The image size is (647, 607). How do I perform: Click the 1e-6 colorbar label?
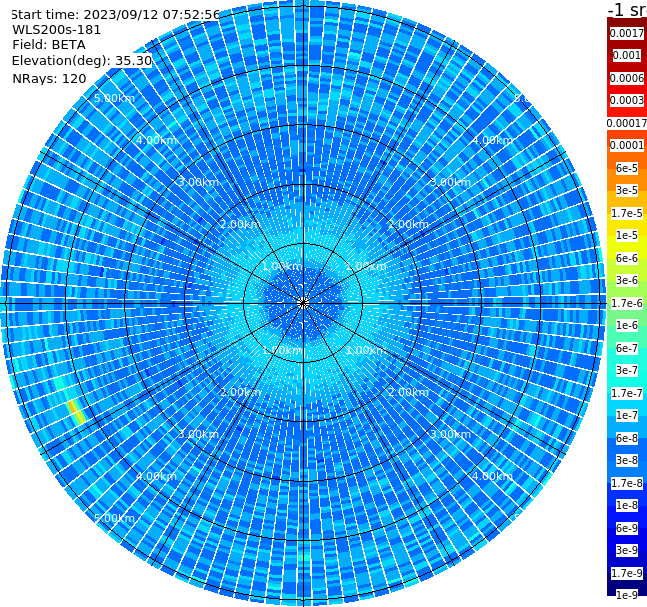pyautogui.click(x=627, y=325)
